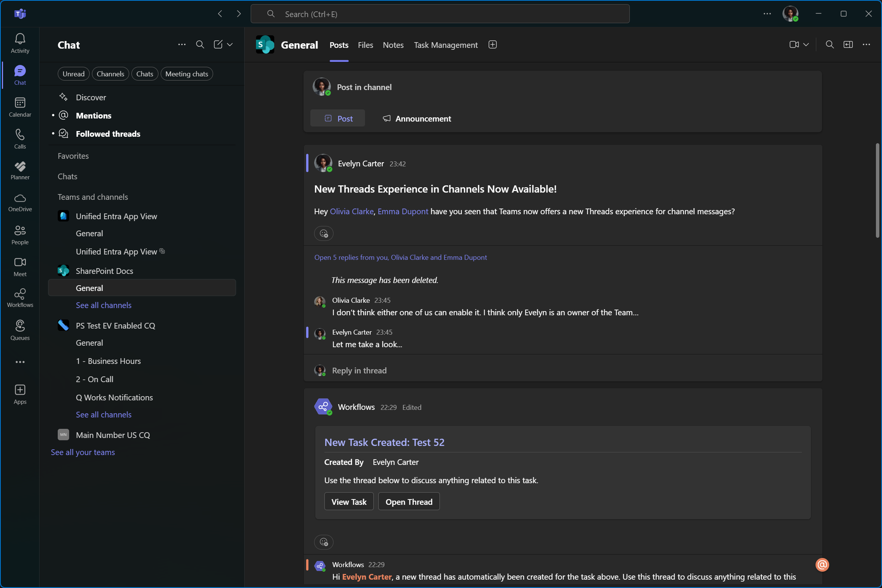Screen dimensions: 882x588
Task: Click the Olivia Clarke mention link
Action: point(351,211)
